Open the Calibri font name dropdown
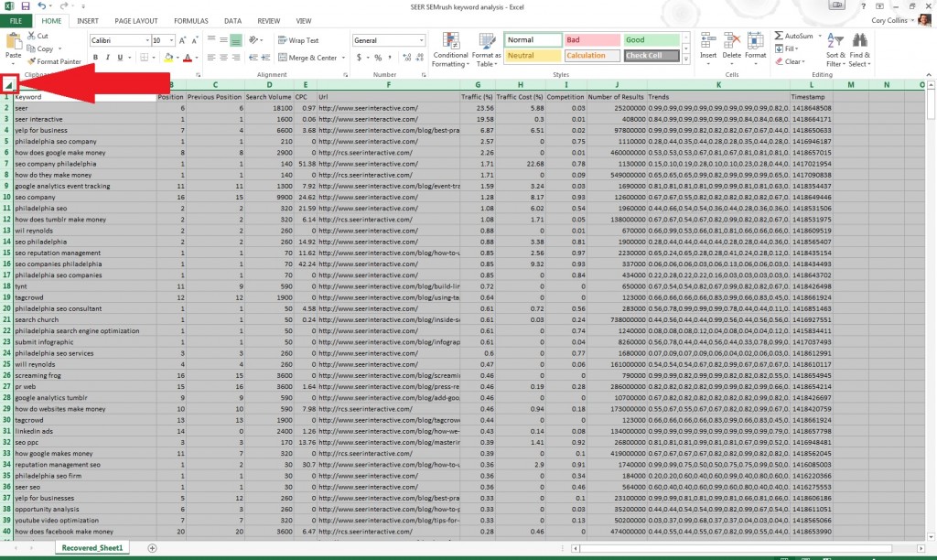Screen dimensions: 937x560 pos(147,40)
